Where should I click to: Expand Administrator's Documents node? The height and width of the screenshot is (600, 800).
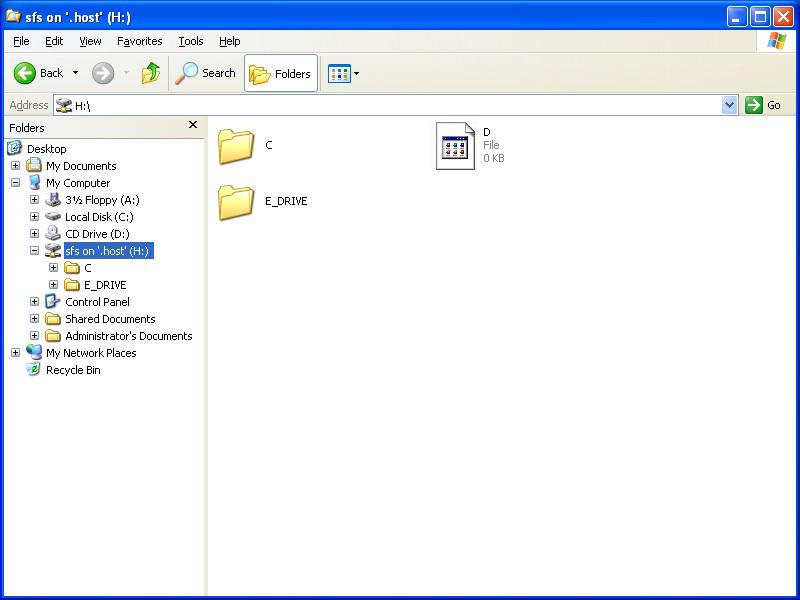tap(34, 336)
